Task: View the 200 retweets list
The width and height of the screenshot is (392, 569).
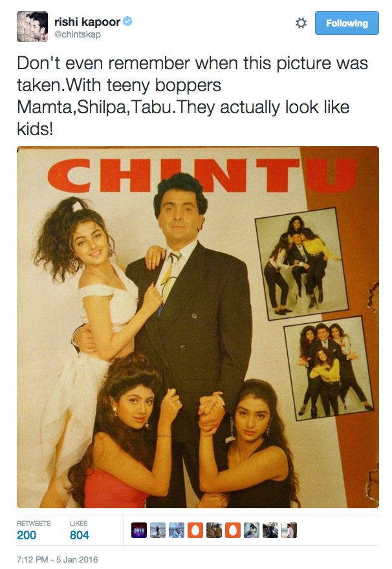Action: tap(34, 530)
